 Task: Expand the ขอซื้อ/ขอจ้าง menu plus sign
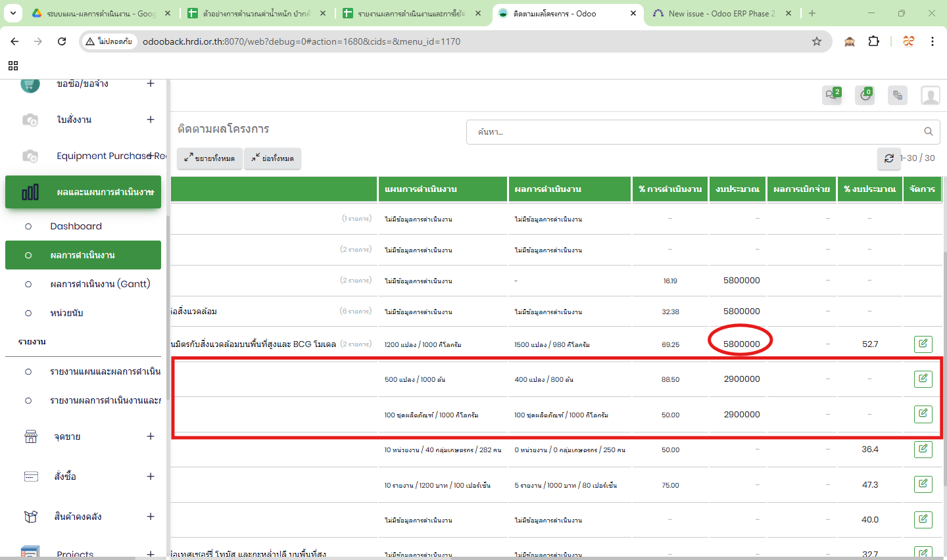click(x=151, y=83)
